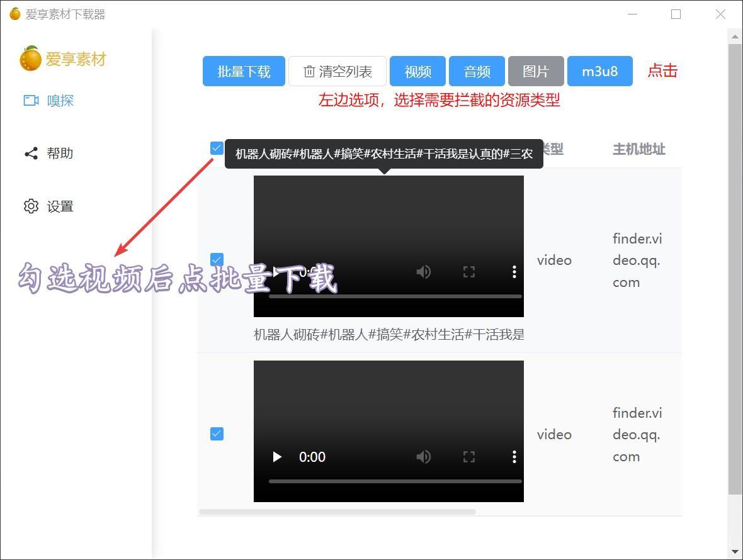This screenshot has width=743, height=560.
Task: Seek on the first video progress bar
Action: (395, 296)
